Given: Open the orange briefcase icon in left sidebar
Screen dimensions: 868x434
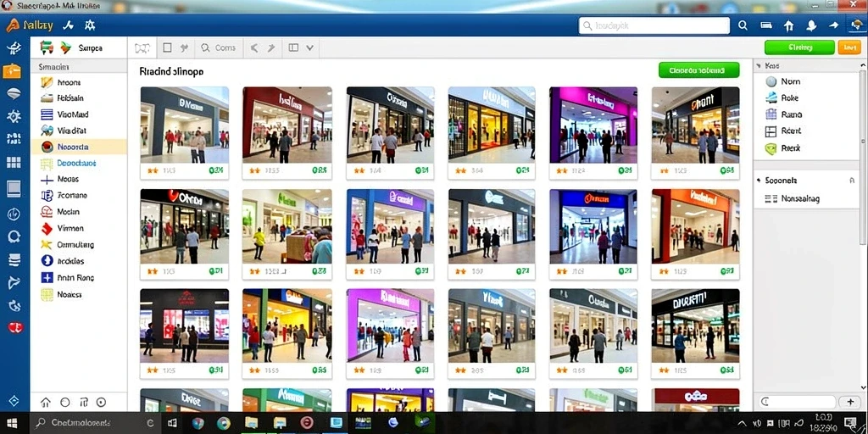Looking at the screenshot, I should coord(12,71).
